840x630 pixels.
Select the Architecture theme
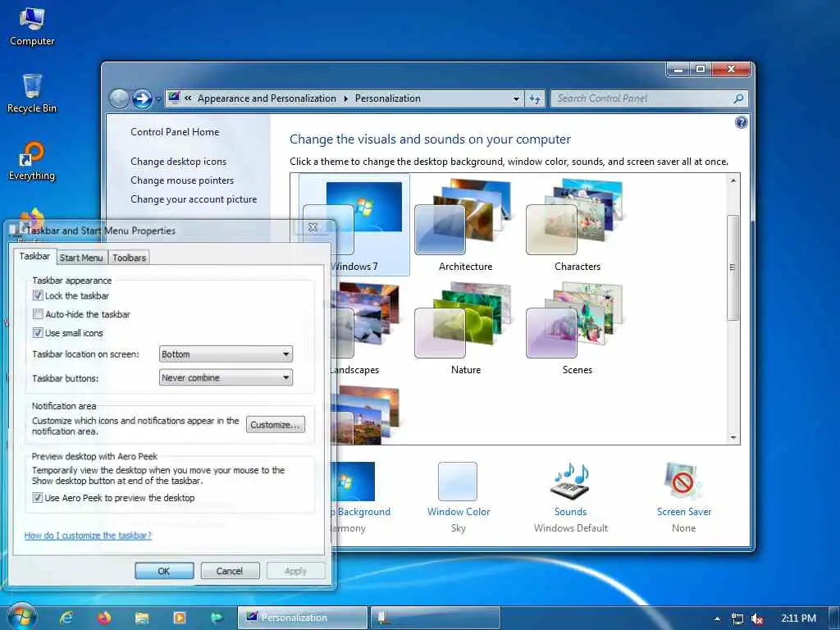coord(465,225)
